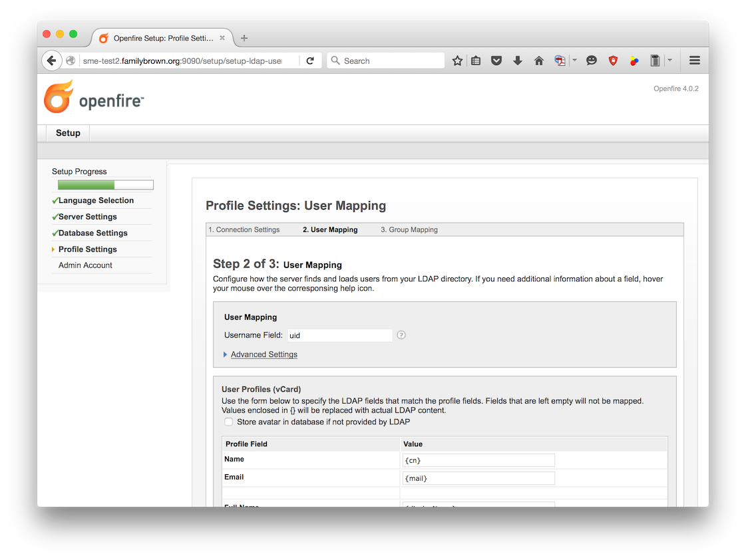Open a new browser tab with plus
Viewport: 746px width, 560px height.
[x=244, y=38]
